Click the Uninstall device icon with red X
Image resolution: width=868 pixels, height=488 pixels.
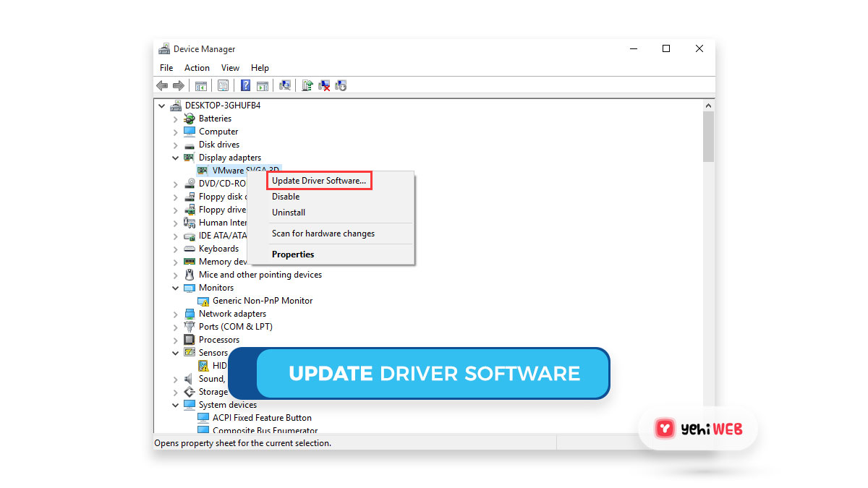click(325, 85)
